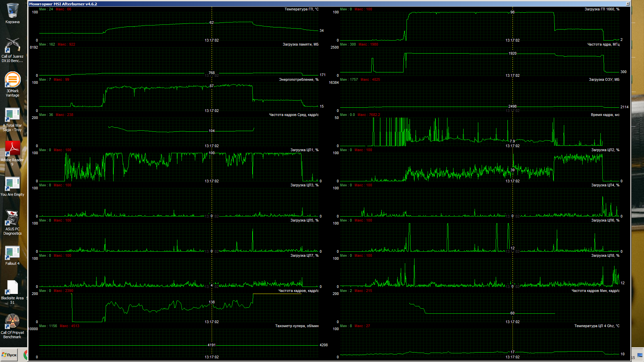Click the Fallout 4 desktop icon
Screen dimensions: 644x362
pyautogui.click(x=12, y=253)
